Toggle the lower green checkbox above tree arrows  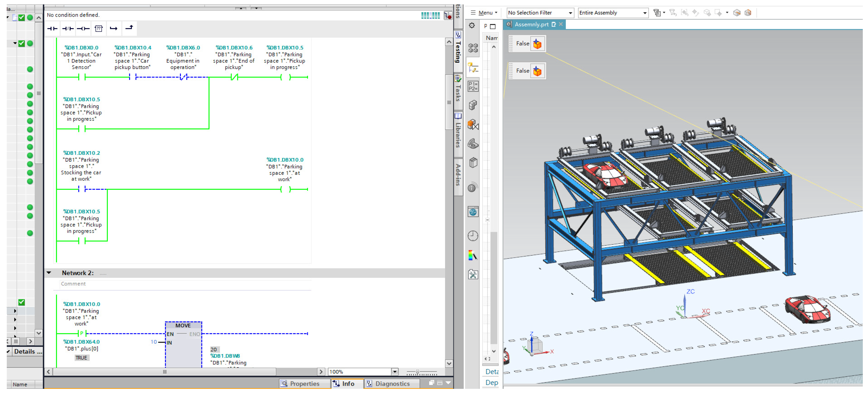[22, 302]
